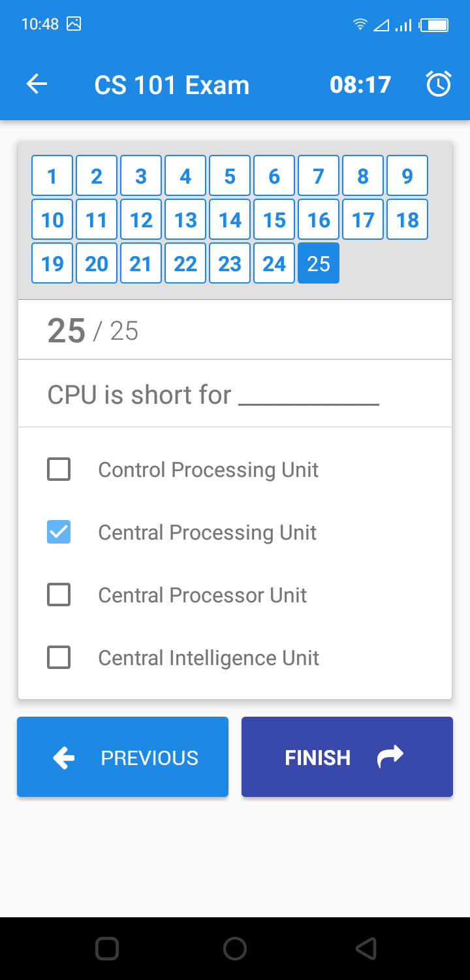The width and height of the screenshot is (470, 980).
Task: Select question 18 tile
Action: [x=407, y=220]
